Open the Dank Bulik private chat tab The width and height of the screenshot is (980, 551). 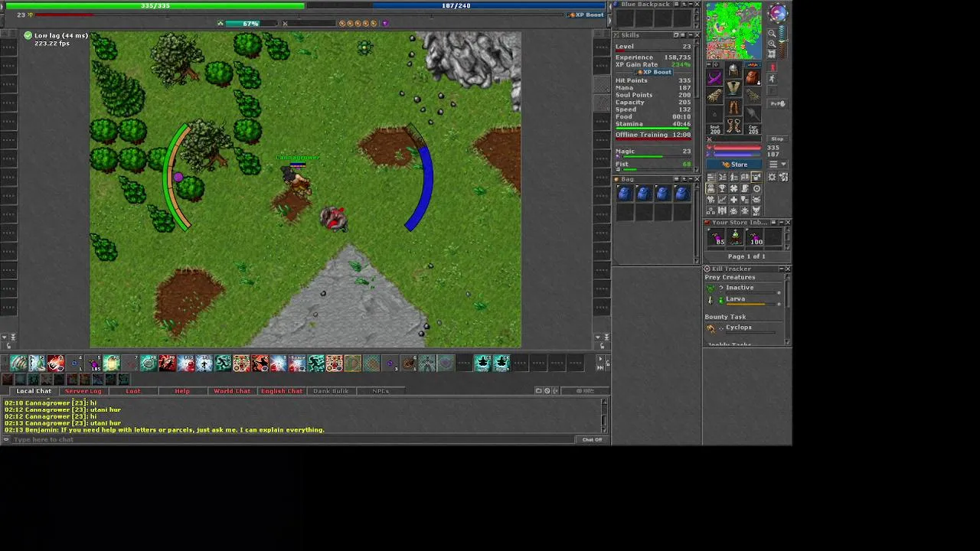click(x=331, y=391)
